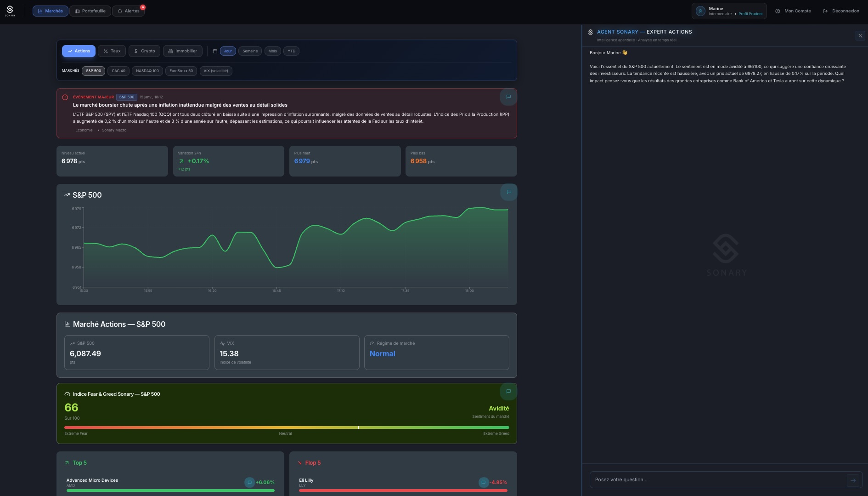Click the Profil Prudent label

750,14
